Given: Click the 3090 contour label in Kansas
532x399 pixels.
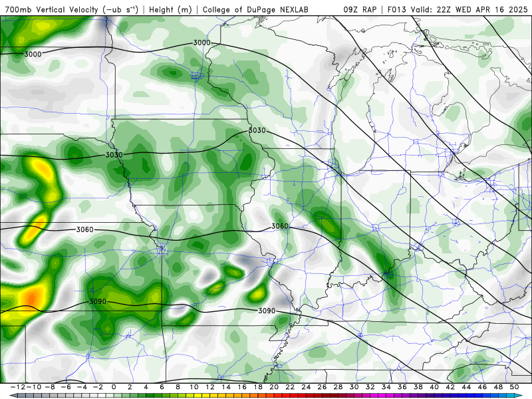Looking at the screenshot, I should tap(98, 302).
